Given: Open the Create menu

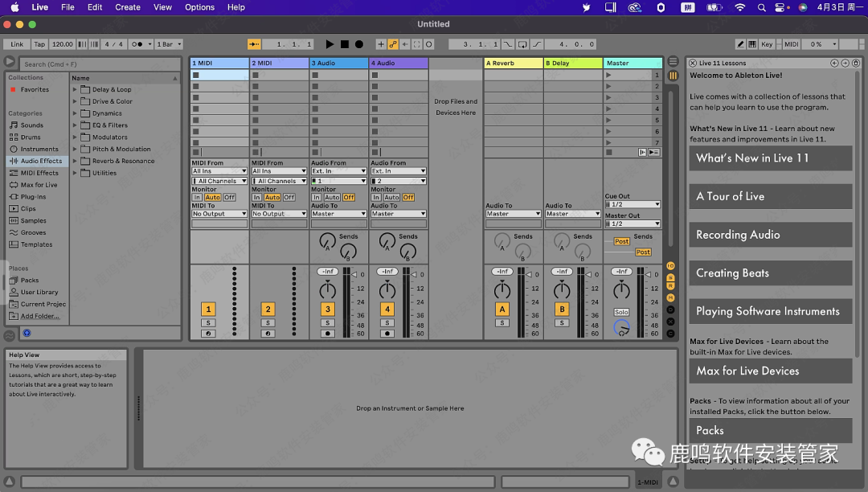Looking at the screenshot, I should (x=128, y=7).
